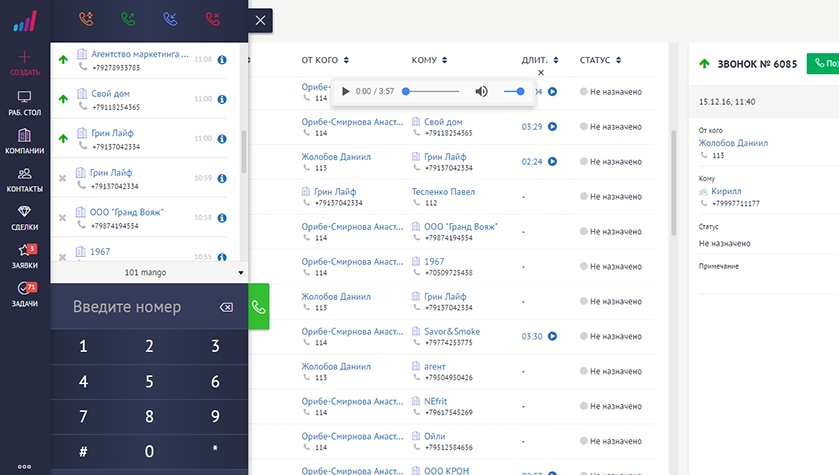Show incoming answered calls filter

point(128,19)
